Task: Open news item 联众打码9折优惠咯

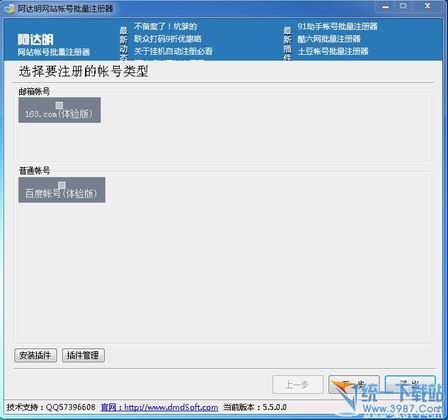Action: pos(168,39)
